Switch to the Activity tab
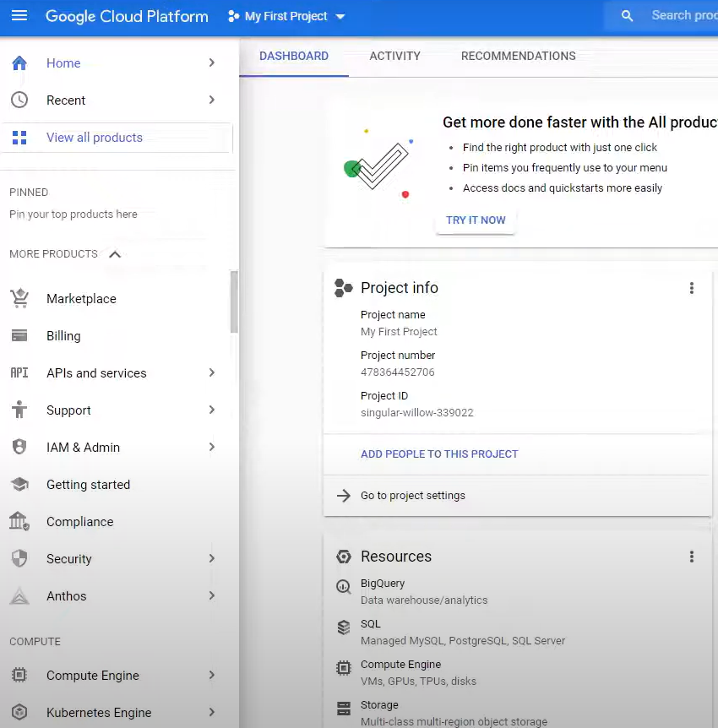The width and height of the screenshot is (718, 728). [394, 56]
